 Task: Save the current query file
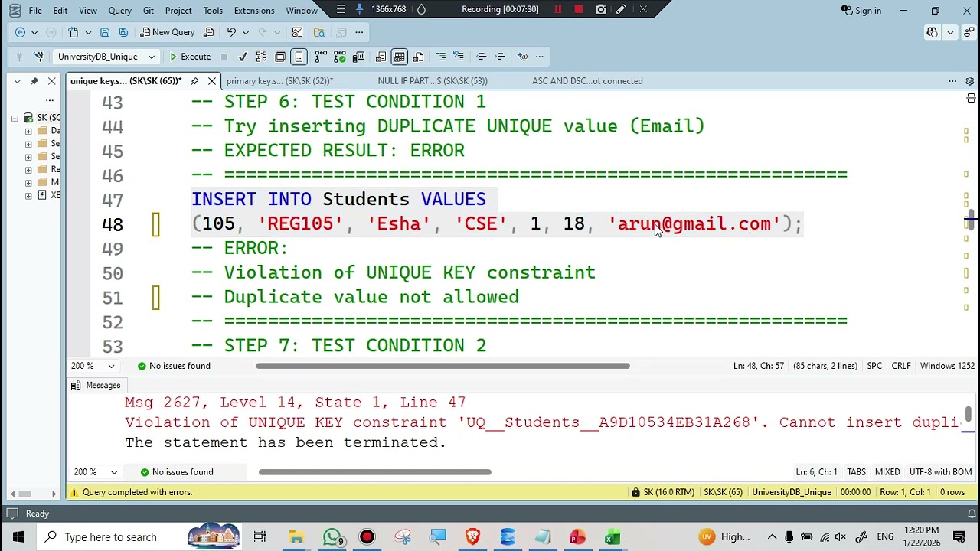point(105,32)
